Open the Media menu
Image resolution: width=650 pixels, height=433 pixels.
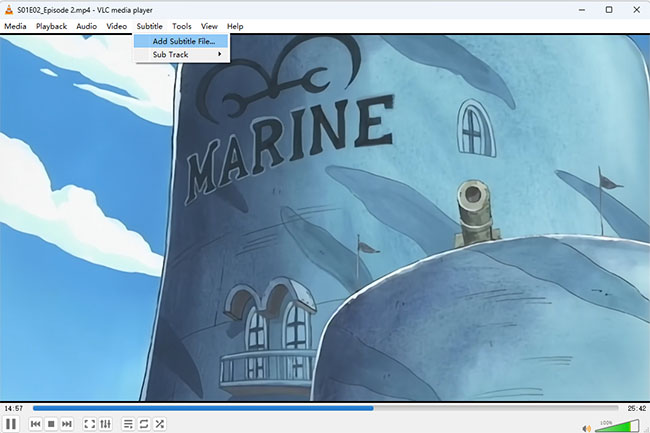click(15, 26)
